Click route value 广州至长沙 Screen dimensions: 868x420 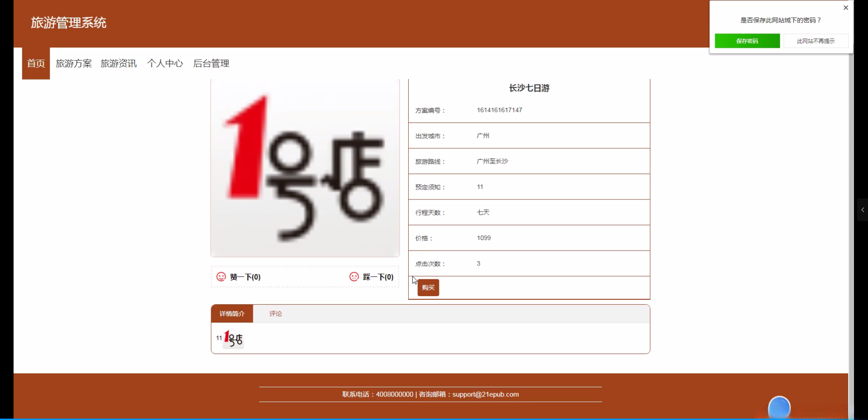(492, 161)
